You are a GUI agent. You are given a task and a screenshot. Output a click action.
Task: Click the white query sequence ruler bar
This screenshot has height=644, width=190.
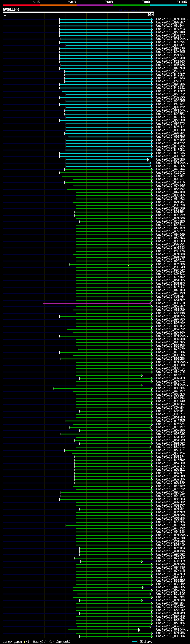point(78,12)
